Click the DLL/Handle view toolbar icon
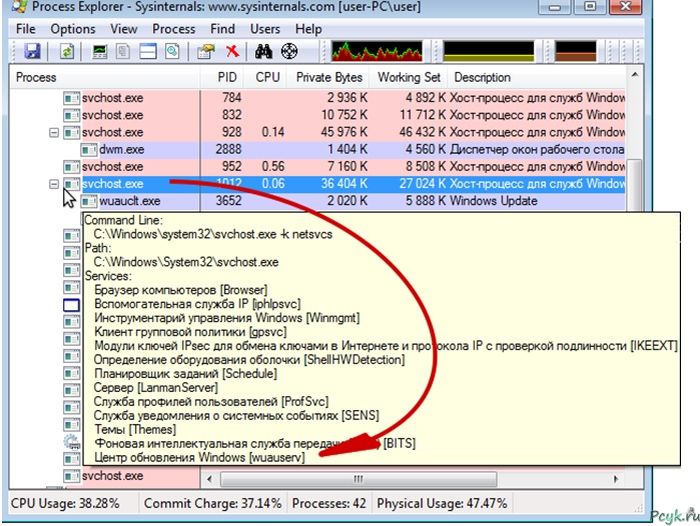Image resolution: width=700 pixels, height=526 pixels. (172, 52)
